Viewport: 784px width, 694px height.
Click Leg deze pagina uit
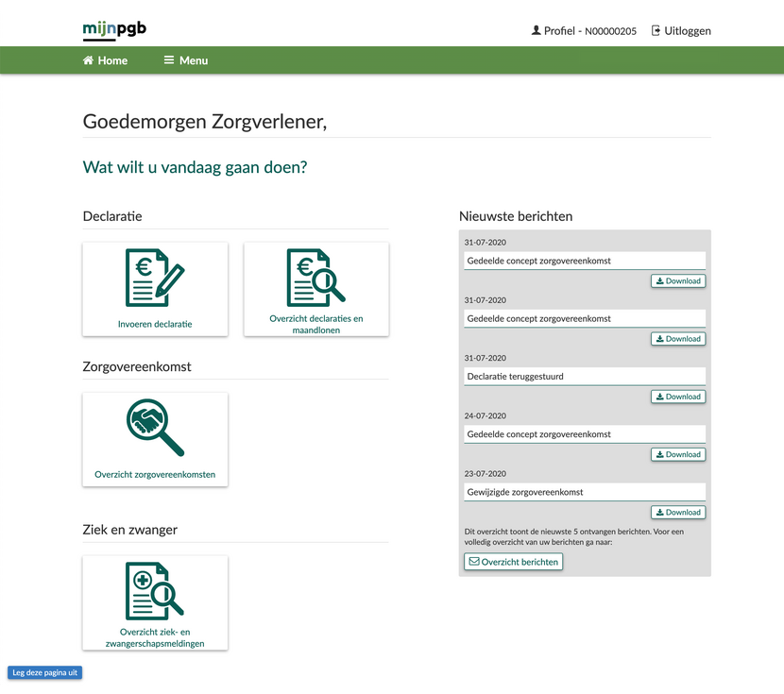click(x=44, y=672)
